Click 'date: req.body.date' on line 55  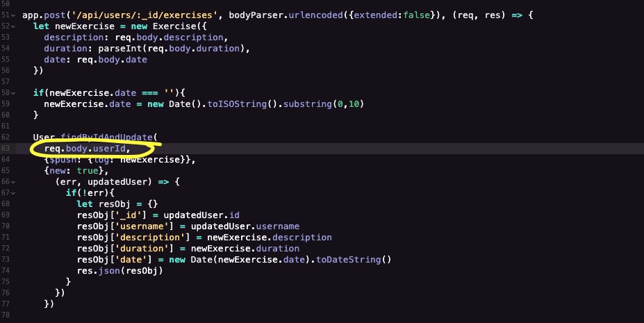[x=95, y=60]
